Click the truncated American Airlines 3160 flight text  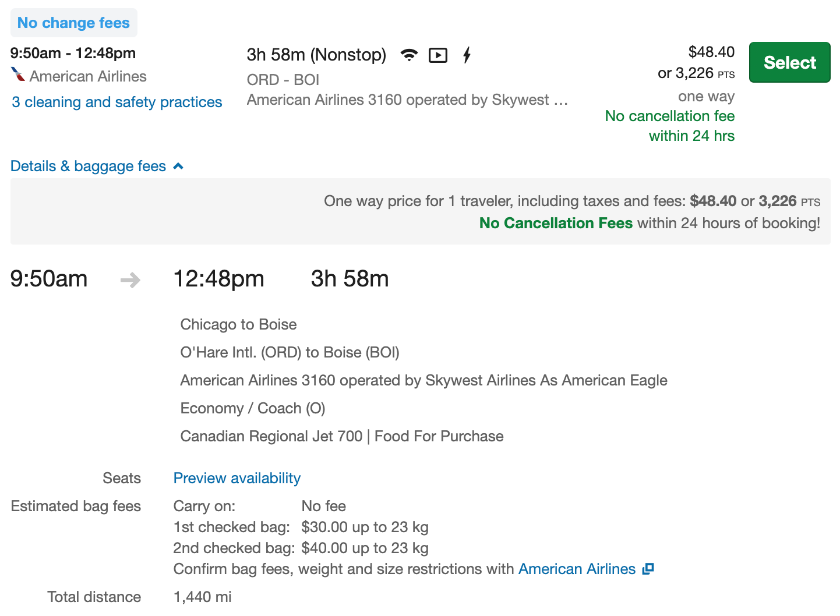(x=407, y=100)
